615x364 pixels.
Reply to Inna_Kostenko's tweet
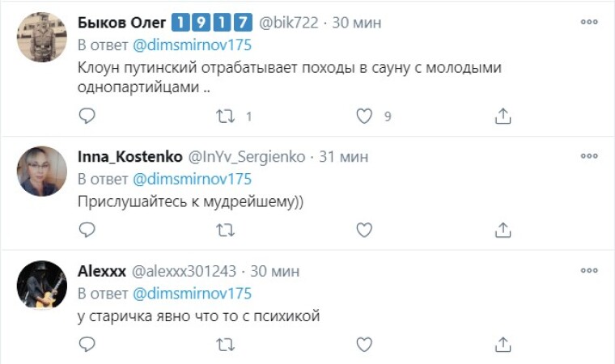tap(87, 231)
